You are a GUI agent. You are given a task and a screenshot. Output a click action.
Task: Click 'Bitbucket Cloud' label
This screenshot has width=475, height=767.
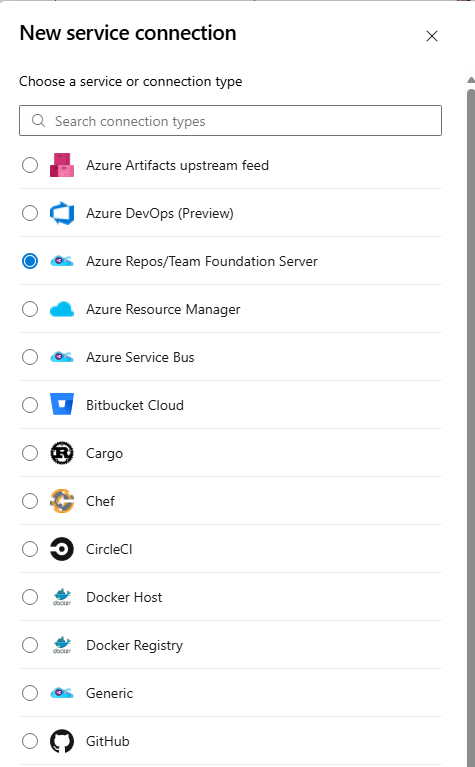pos(135,405)
